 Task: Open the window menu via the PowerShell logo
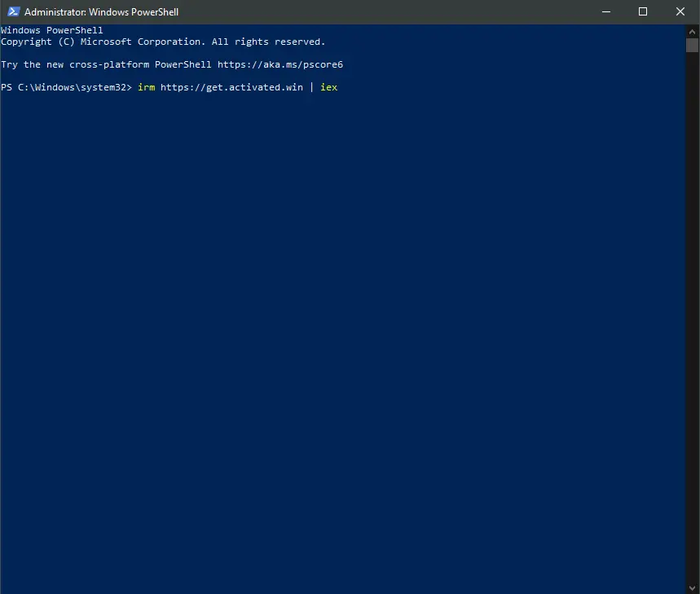11,11
